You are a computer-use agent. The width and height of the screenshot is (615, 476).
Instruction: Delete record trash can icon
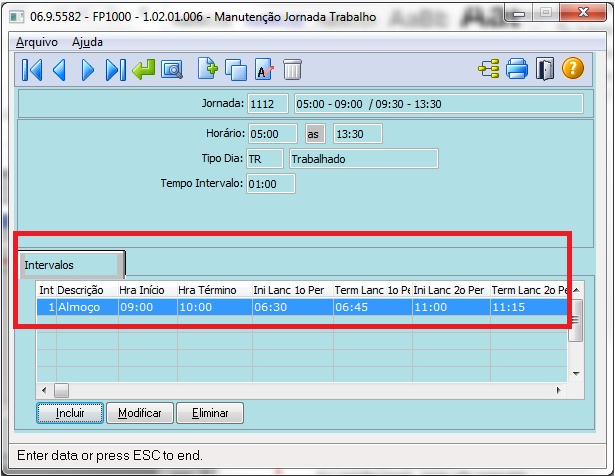click(292, 70)
